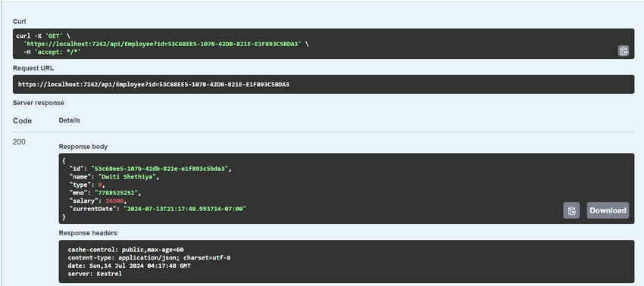This screenshot has width=644, height=286.
Task: Click the Server response heading
Action: [x=39, y=103]
